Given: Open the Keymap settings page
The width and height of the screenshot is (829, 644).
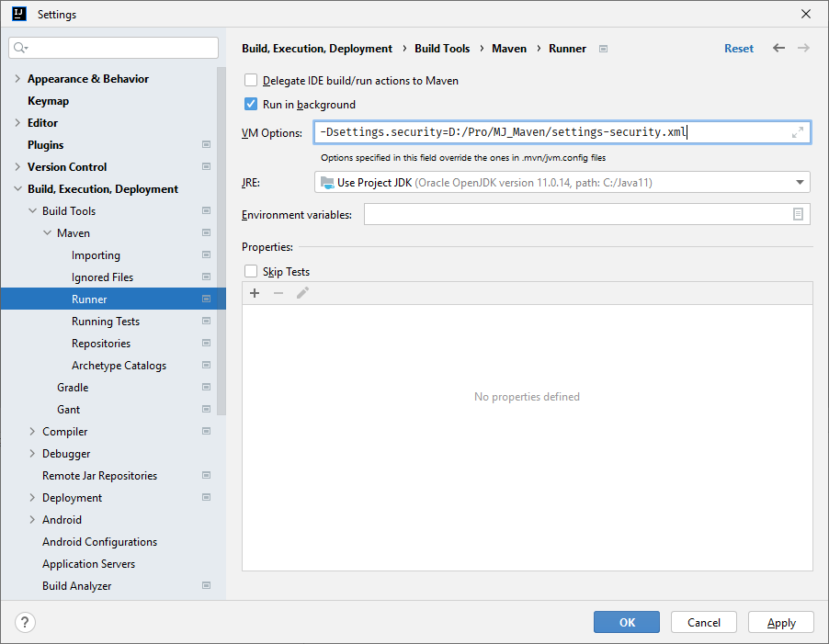Looking at the screenshot, I should click(x=48, y=101).
